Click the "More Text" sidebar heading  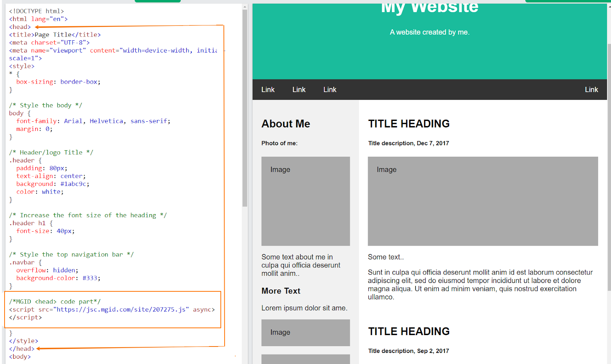coord(281,291)
